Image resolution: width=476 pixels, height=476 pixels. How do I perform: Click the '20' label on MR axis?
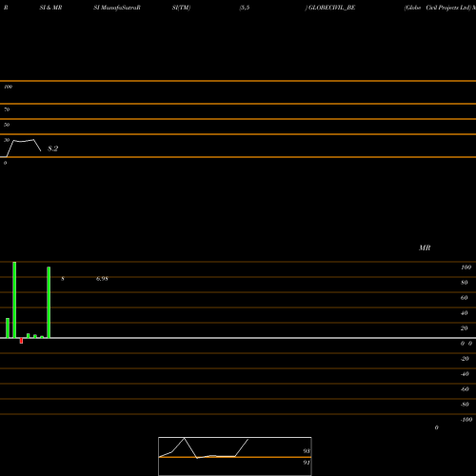point(465,328)
